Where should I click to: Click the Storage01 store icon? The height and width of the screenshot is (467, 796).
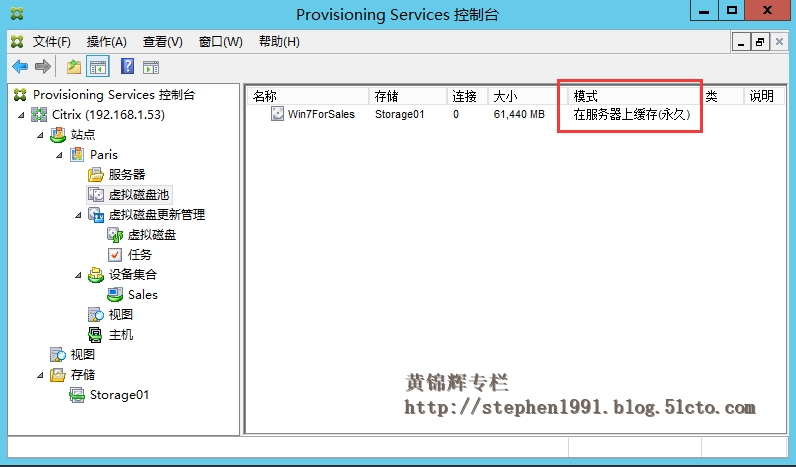coord(77,395)
